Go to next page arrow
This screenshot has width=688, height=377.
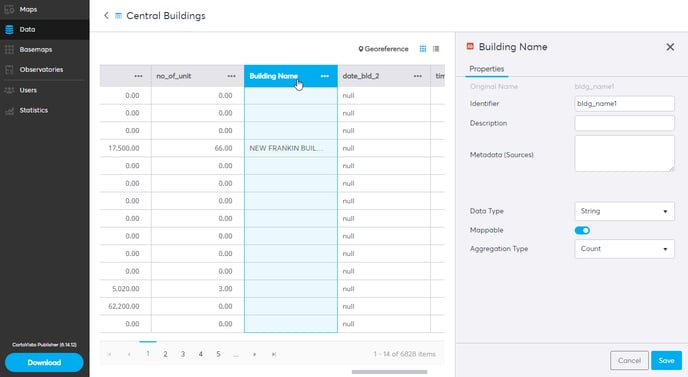254,354
